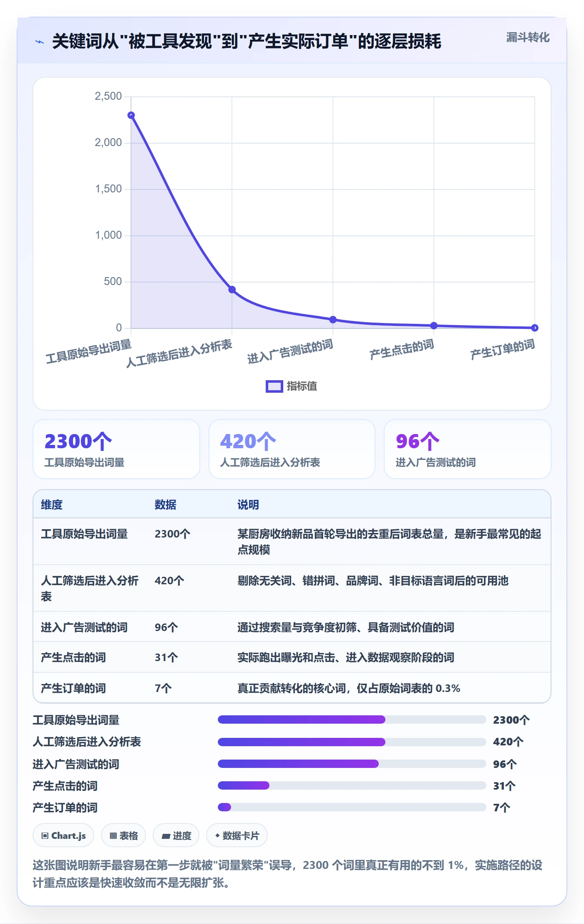Click the 产生订单的词 row label in table
Image resolution: width=584 pixels, height=924 pixels.
click(x=73, y=689)
